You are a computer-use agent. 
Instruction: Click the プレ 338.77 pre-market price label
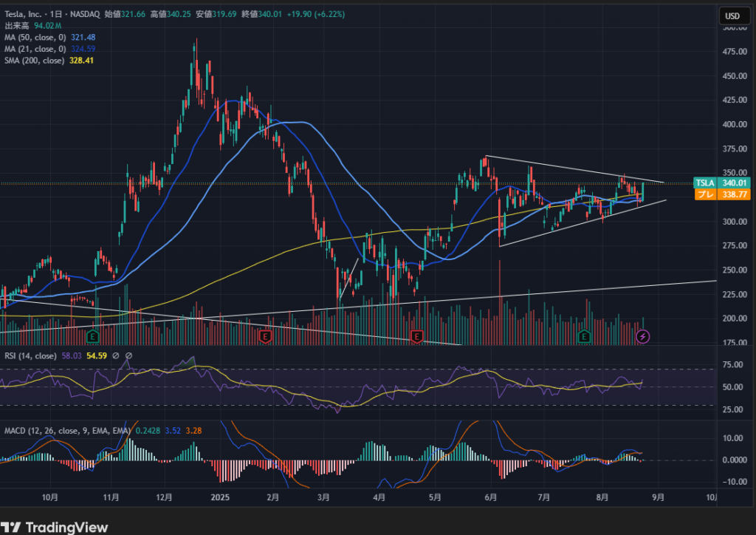coord(722,194)
